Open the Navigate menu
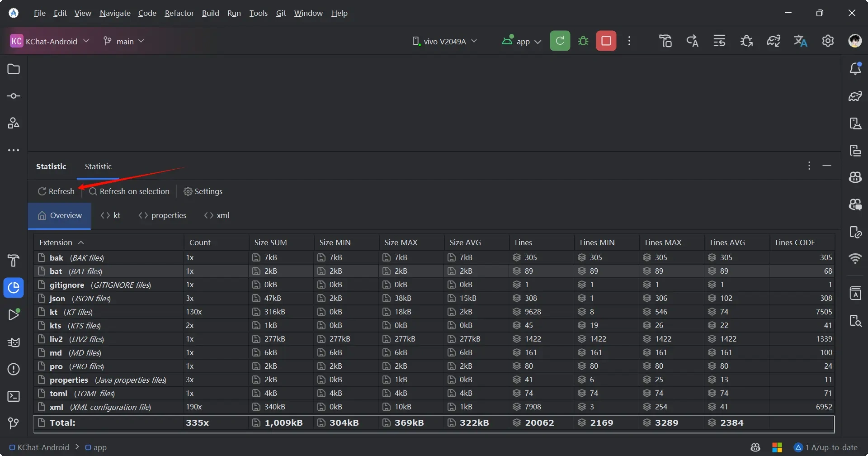 115,13
